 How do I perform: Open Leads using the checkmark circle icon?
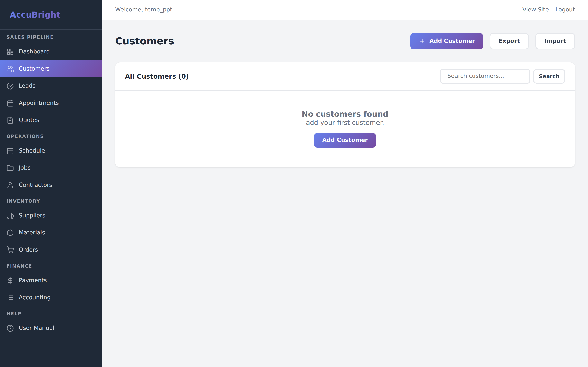coord(10,86)
